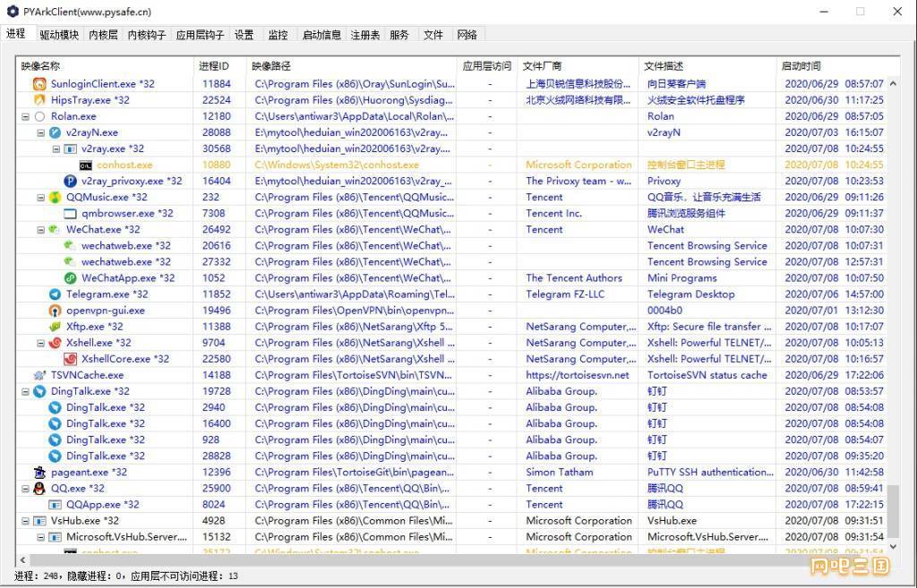Collapse the WeChat.exe tree node
Screen dimensions: 917x588
[x=40, y=230]
